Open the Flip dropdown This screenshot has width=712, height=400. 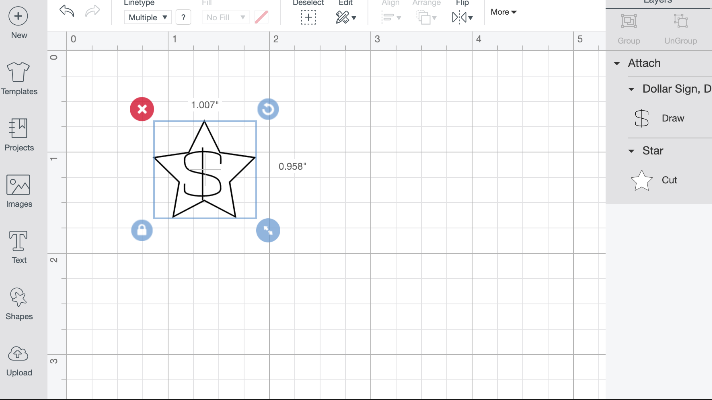click(462, 18)
